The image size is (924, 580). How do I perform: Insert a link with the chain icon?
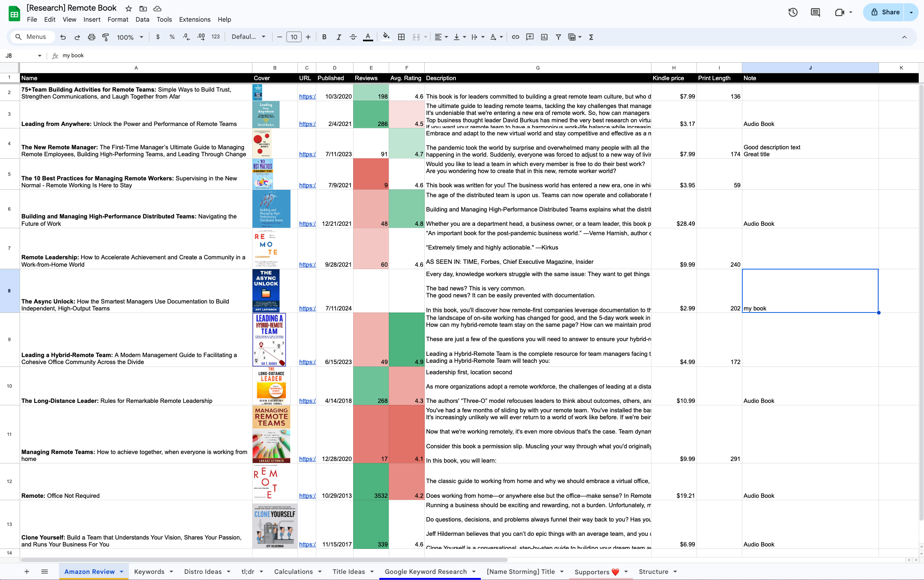pos(516,37)
